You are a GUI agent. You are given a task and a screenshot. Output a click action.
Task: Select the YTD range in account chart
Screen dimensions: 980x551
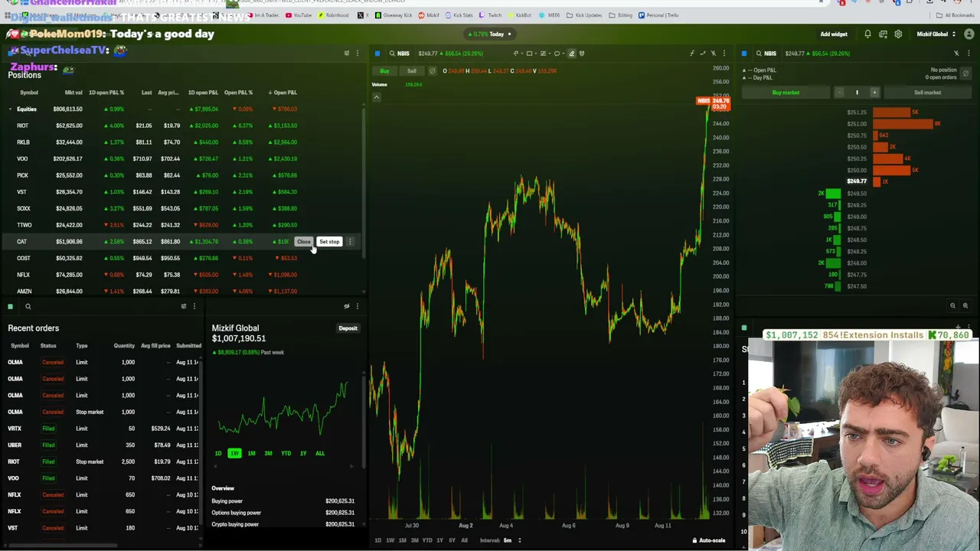pyautogui.click(x=286, y=453)
